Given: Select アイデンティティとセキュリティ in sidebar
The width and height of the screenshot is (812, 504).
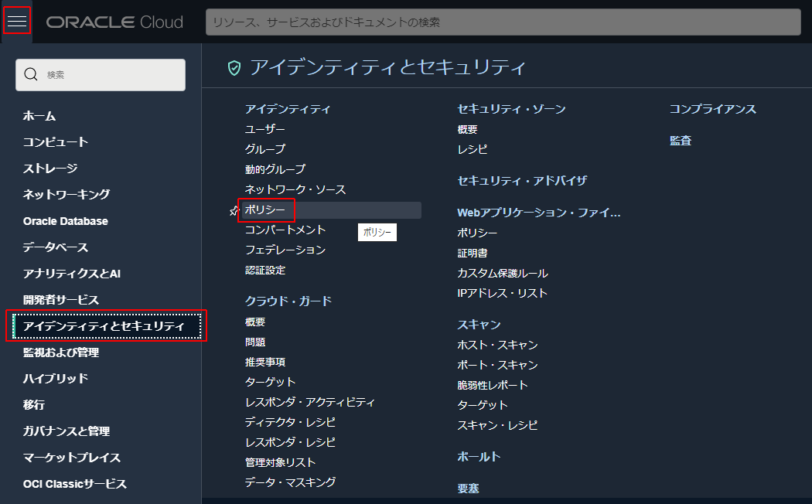Looking at the screenshot, I should coord(106,325).
